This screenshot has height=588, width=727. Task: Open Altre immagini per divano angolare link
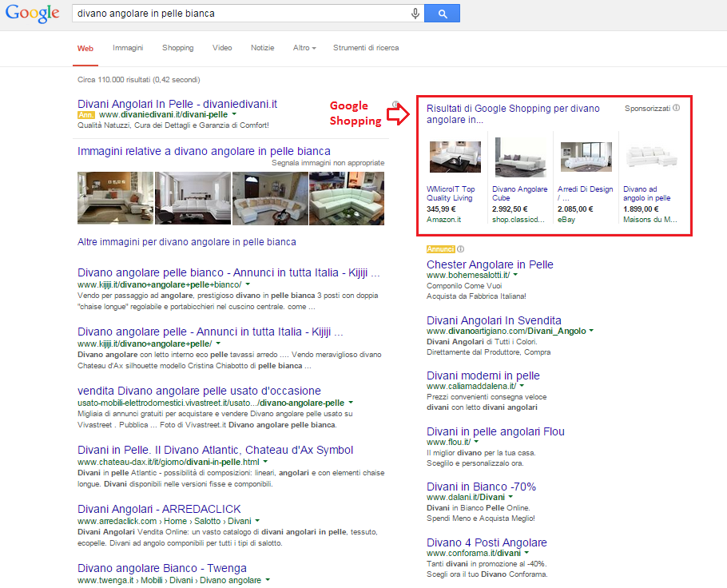186,242
